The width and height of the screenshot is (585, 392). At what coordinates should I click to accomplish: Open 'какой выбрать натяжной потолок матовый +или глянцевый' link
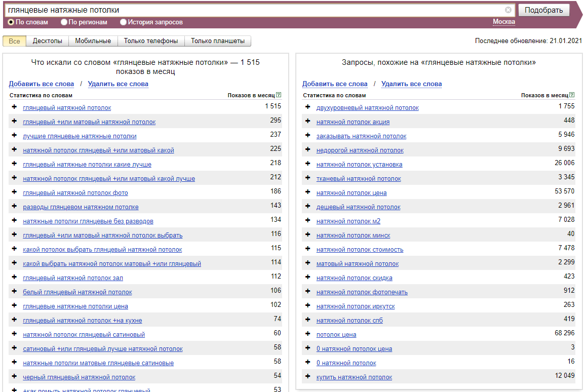112,264
